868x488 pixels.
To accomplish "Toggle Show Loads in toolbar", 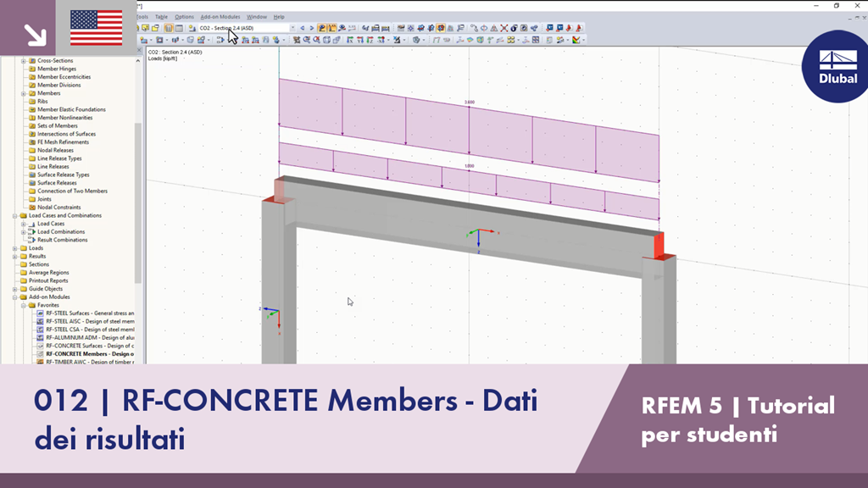I will click(321, 28).
